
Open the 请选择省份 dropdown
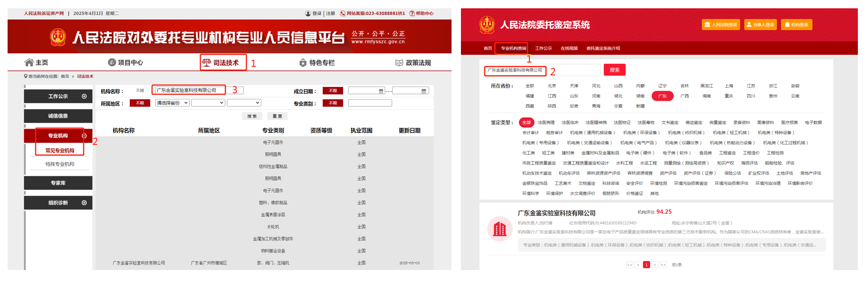tap(172, 103)
